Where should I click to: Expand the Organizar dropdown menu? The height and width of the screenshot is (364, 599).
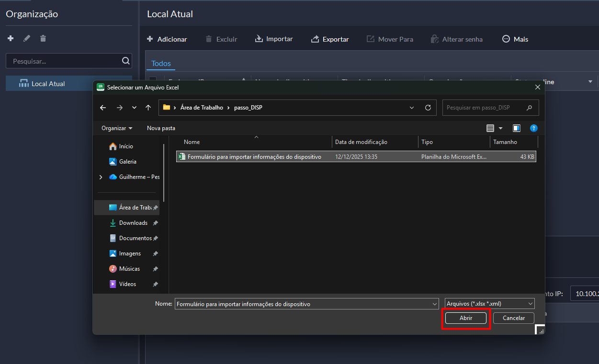[117, 128]
